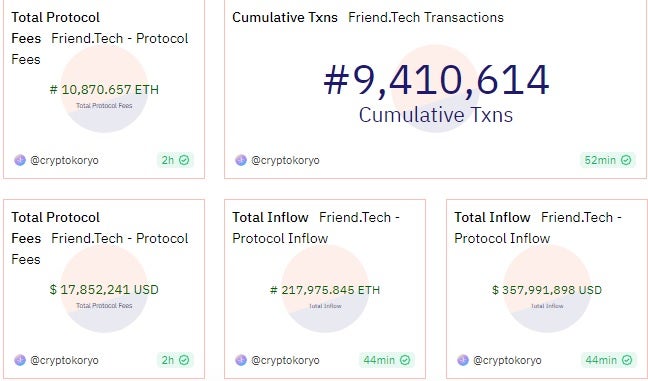Image resolution: width=648 pixels, height=381 pixels.
Task: Click the check icon on the 10,870.657 ETH card
Action: (184, 160)
